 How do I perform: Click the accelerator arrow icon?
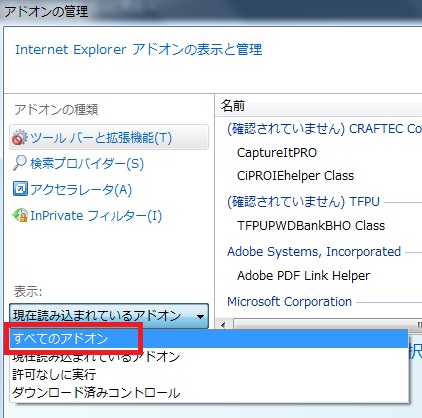[20, 189]
